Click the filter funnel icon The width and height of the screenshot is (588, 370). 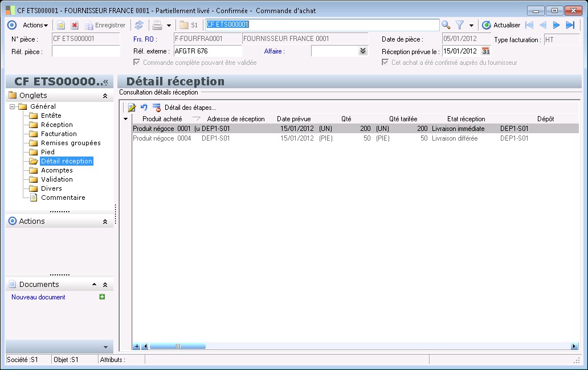coord(460,25)
